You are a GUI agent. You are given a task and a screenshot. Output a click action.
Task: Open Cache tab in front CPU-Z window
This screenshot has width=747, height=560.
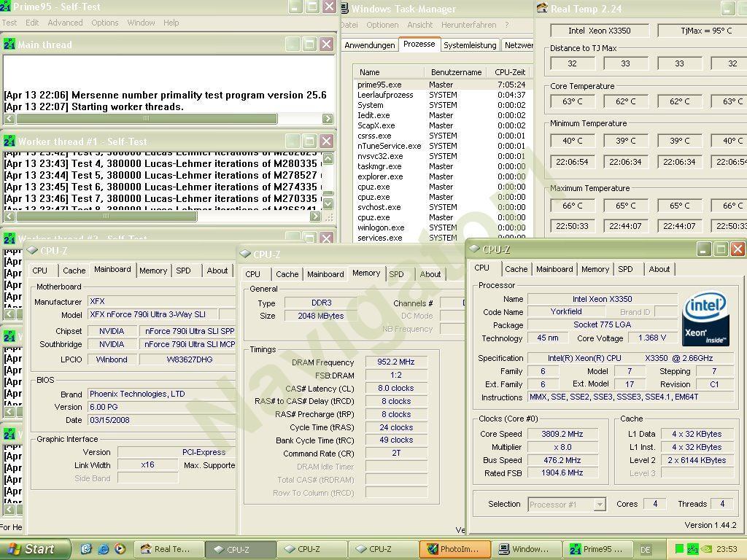(516, 269)
